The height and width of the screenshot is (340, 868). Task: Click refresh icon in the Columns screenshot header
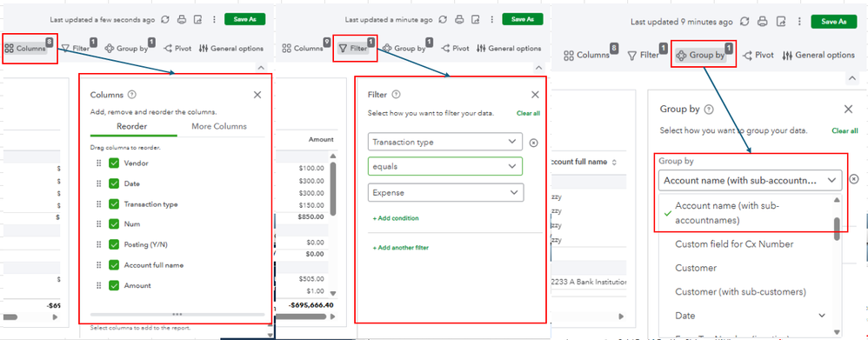coord(165,19)
